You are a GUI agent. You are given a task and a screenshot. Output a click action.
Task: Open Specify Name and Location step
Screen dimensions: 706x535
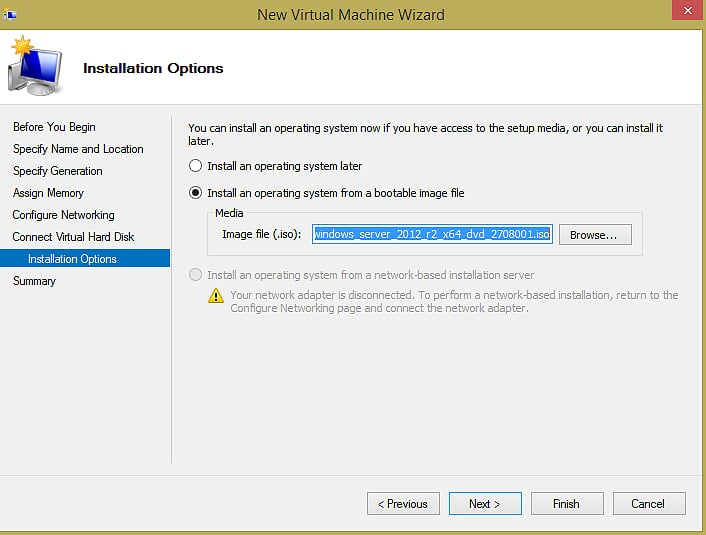[x=78, y=149]
